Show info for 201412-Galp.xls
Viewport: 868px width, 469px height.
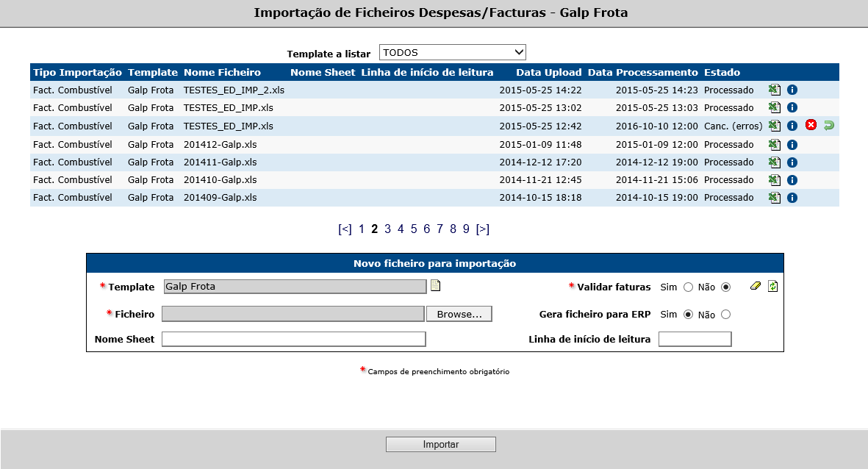pos(792,145)
